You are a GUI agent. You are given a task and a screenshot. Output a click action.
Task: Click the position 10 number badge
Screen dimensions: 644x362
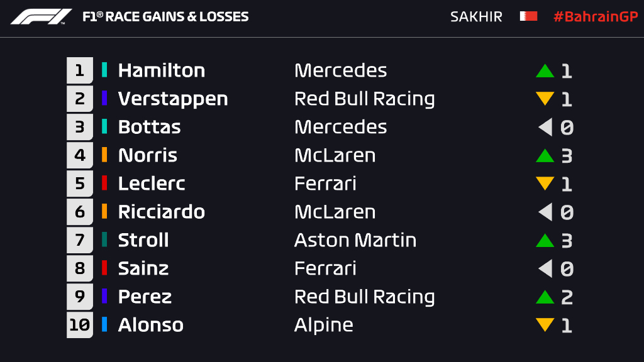[x=79, y=325]
